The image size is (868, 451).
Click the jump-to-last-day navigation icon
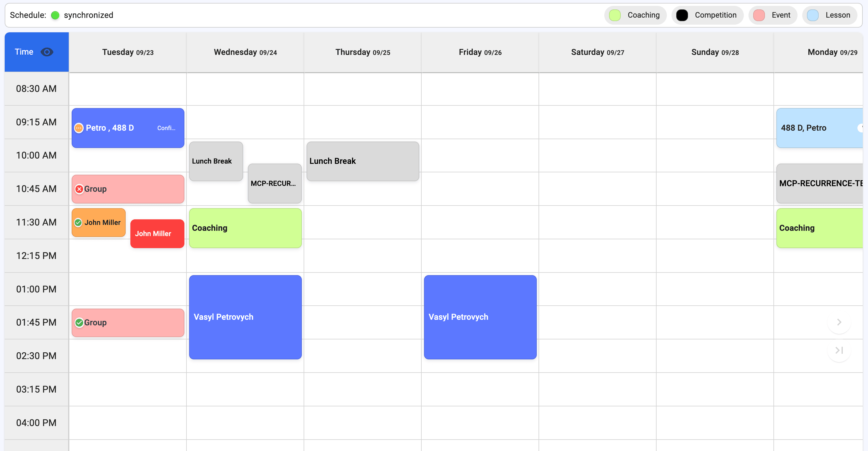tap(839, 350)
